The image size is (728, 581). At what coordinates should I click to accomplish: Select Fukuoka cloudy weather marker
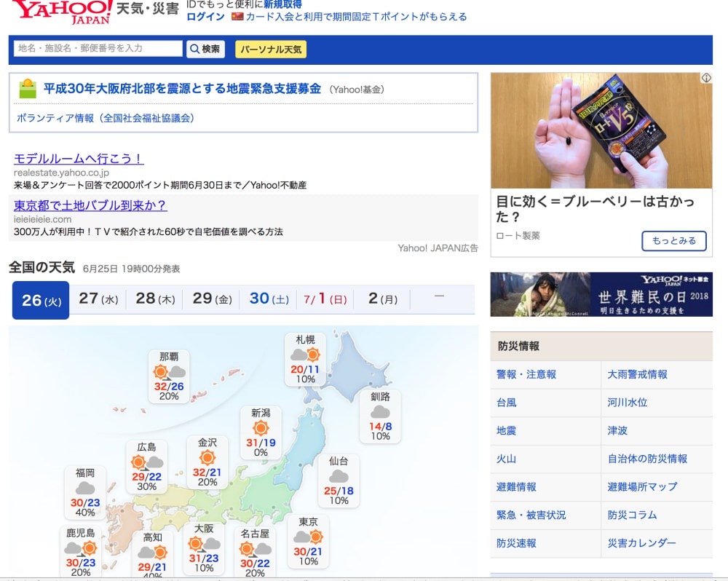85,488
